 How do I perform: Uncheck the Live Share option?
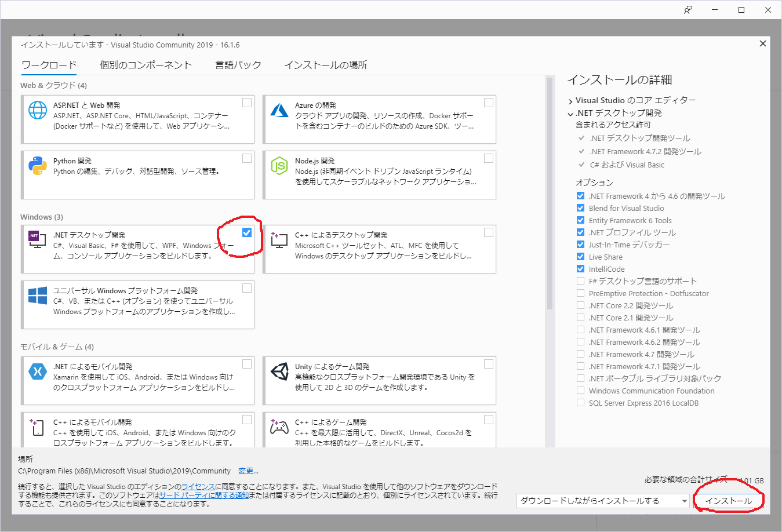580,257
